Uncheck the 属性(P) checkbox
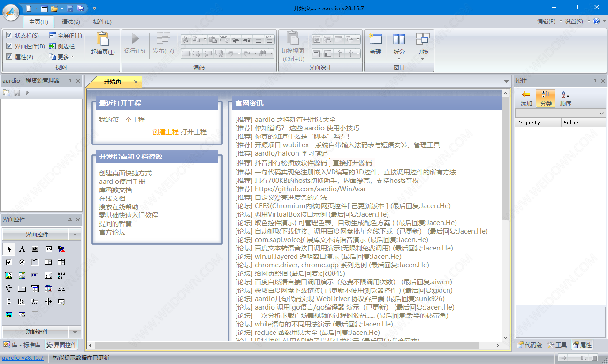This screenshot has height=364, width=608. (x=9, y=57)
